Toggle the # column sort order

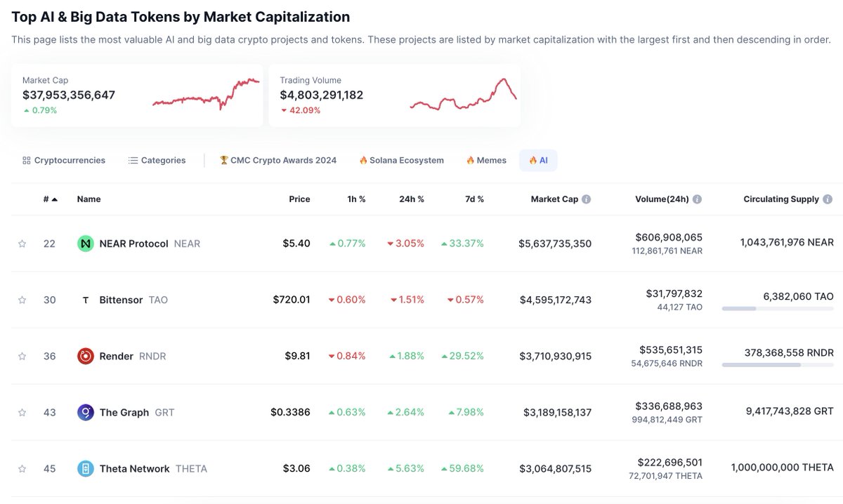48,199
